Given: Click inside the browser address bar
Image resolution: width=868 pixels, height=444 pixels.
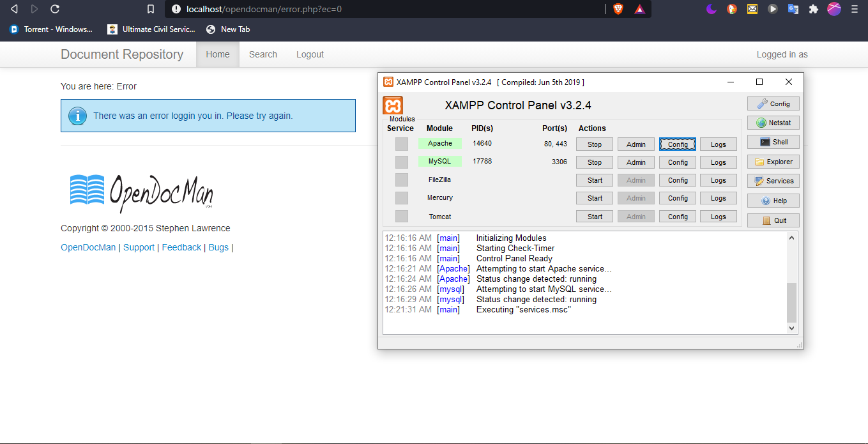Looking at the screenshot, I should tap(319, 9).
